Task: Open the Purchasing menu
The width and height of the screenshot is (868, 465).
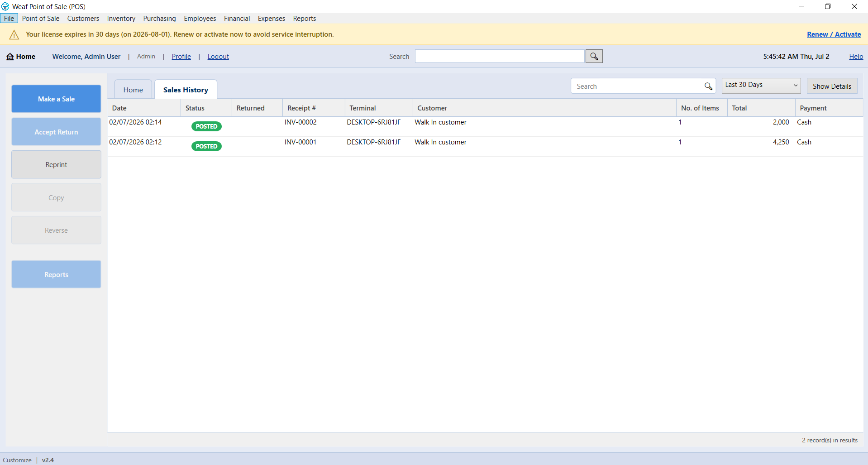Action: 159,19
